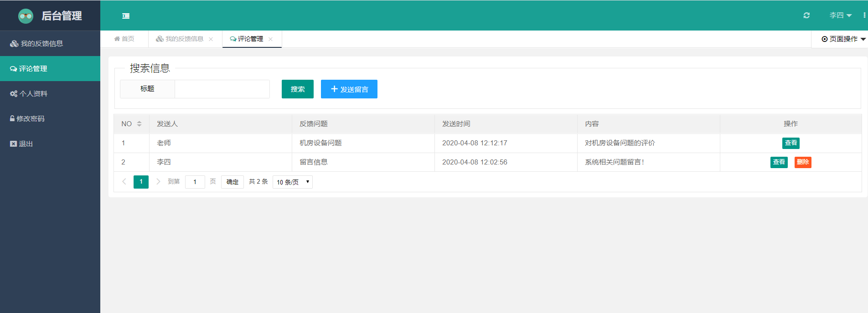The height and width of the screenshot is (313, 868).
Task: Click the 操作 column header
Action: (x=791, y=124)
